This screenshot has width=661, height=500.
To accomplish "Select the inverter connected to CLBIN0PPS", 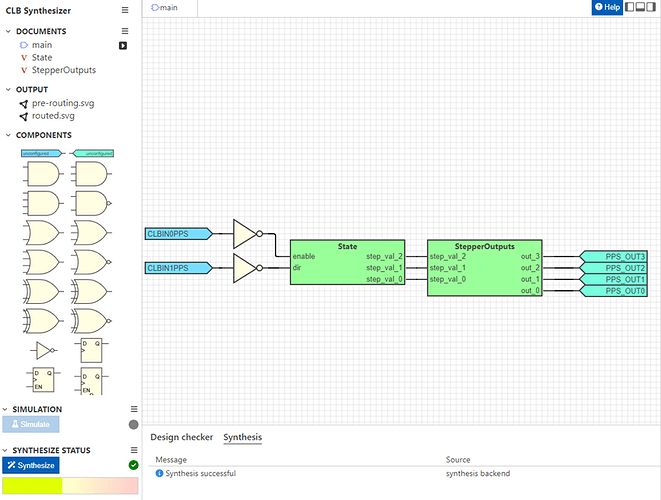I will click(x=247, y=234).
